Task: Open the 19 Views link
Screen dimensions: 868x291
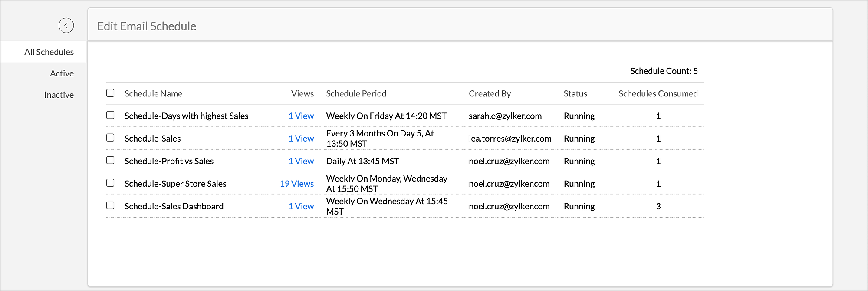Action: [296, 184]
